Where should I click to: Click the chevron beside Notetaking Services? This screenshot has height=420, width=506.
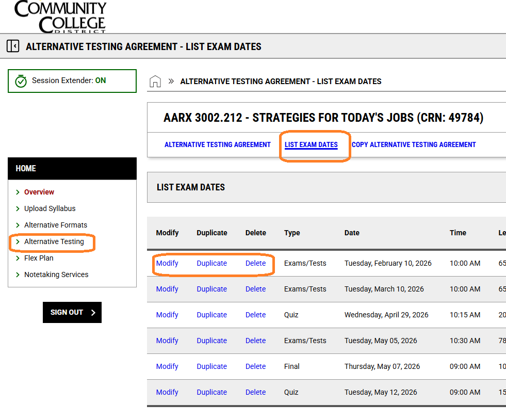pyautogui.click(x=18, y=274)
